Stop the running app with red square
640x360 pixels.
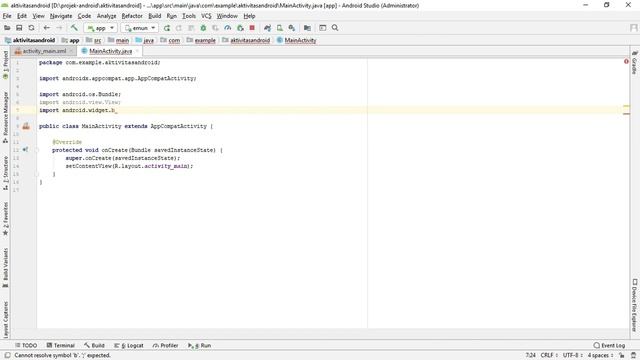click(252, 28)
